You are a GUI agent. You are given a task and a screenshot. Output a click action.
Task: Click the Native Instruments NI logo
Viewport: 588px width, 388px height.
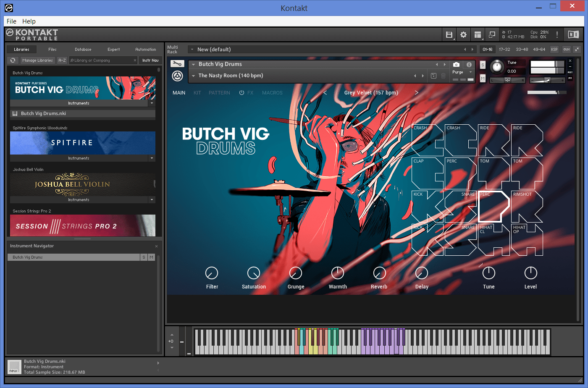pyautogui.click(x=573, y=34)
